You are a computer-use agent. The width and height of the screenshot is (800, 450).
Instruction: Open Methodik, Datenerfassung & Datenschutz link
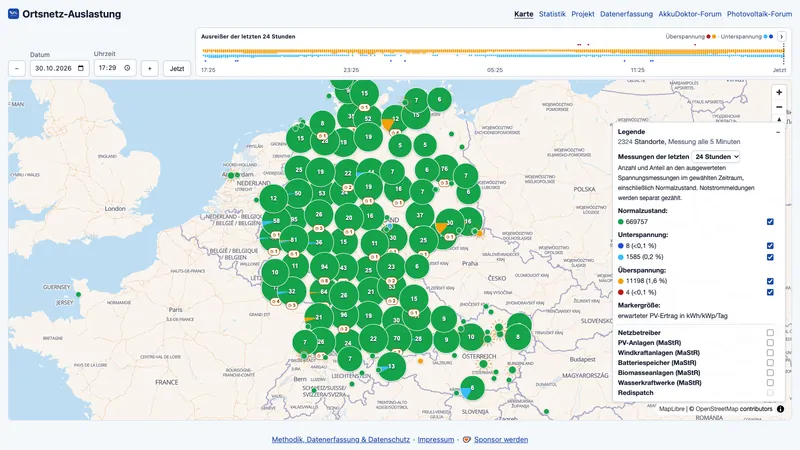(x=341, y=439)
